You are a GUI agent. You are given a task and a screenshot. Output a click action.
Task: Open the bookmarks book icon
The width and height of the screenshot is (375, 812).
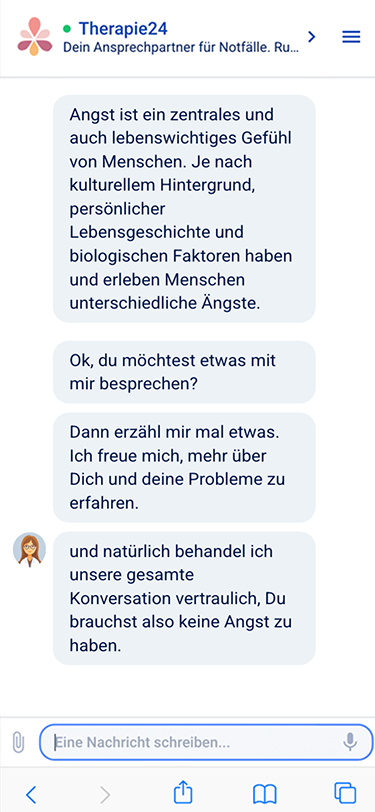coord(265,793)
